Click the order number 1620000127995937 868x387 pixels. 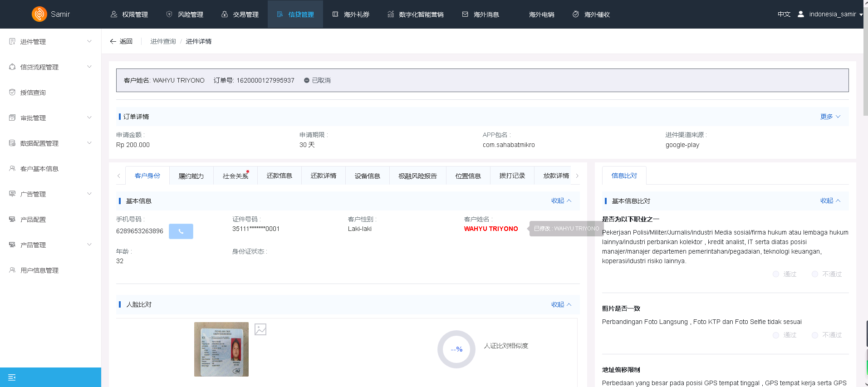[265, 80]
